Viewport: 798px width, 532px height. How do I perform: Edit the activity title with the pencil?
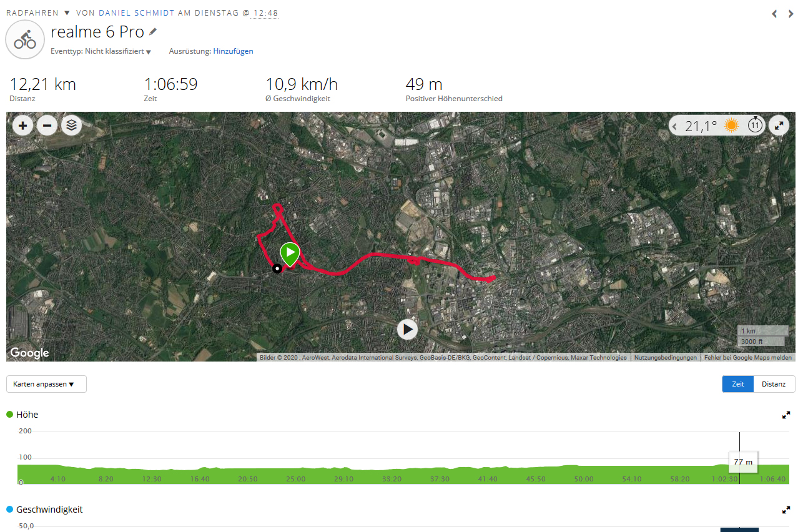pos(153,32)
